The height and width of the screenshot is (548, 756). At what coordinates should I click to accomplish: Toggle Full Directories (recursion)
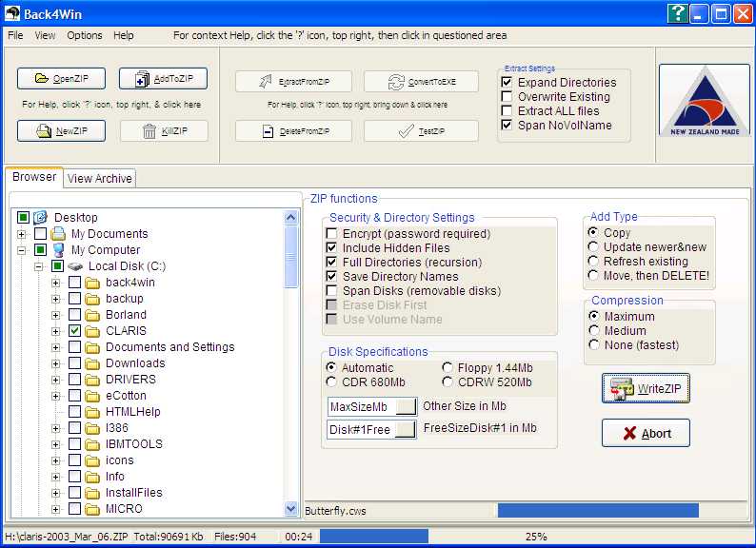(331, 263)
